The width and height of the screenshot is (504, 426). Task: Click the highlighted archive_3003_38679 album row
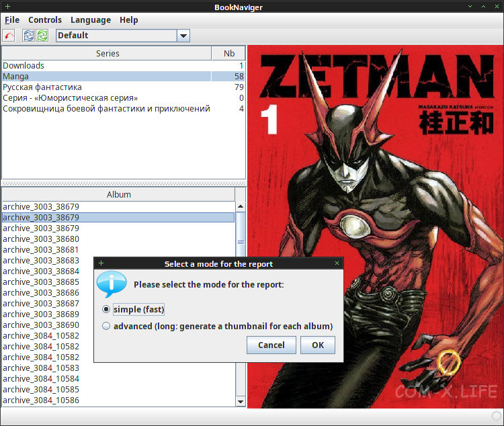[x=118, y=217]
